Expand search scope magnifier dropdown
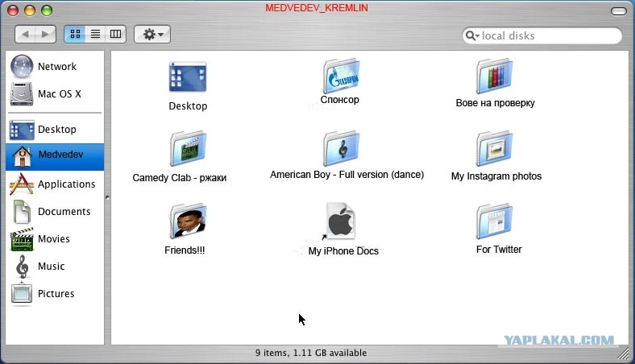Image resolution: width=635 pixels, height=364 pixels. click(x=473, y=36)
